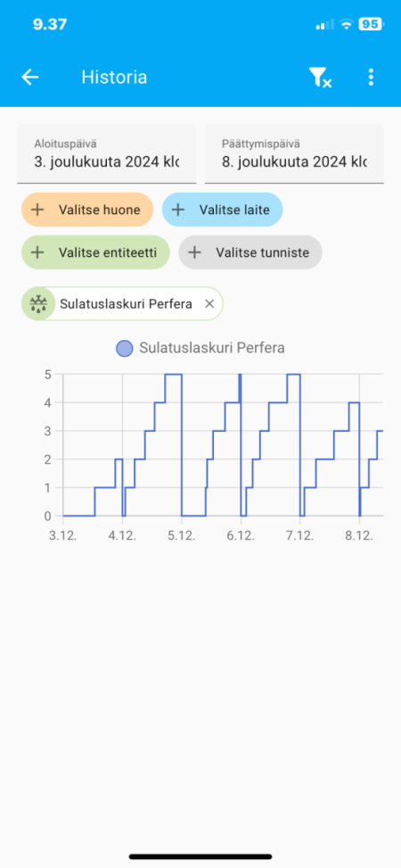Tap plus icon on Valitse tunniste

pos(194,252)
